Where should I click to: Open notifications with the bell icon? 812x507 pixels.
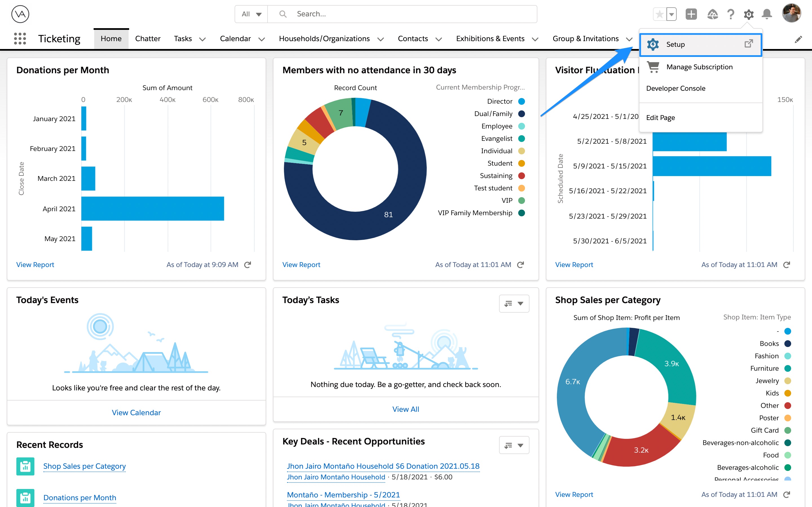pos(767,14)
